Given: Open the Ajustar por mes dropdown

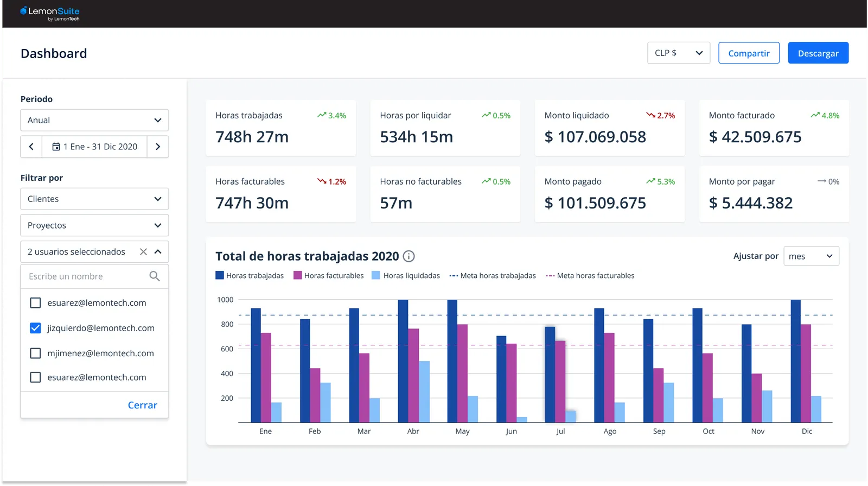Looking at the screenshot, I should click(x=811, y=256).
